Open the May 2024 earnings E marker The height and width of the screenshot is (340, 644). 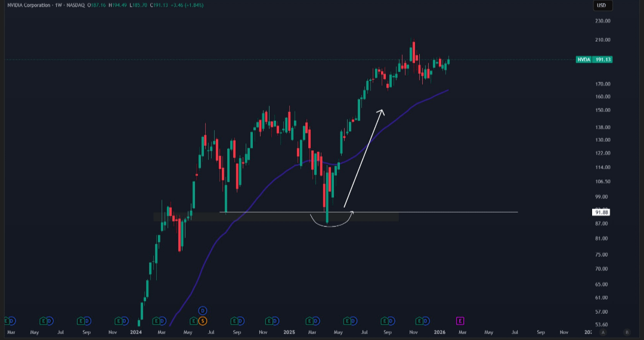point(193,321)
